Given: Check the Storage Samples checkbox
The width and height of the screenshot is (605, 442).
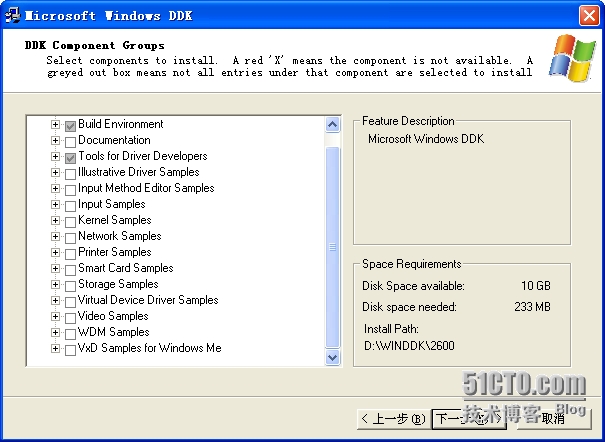Looking at the screenshot, I should (x=70, y=286).
